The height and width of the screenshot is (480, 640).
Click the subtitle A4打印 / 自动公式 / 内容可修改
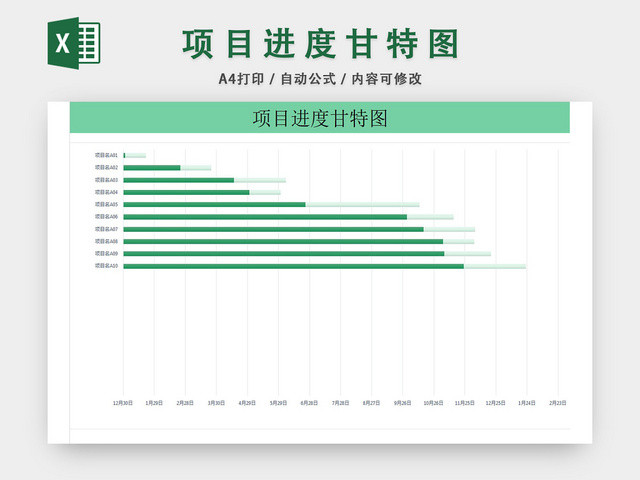click(x=320, y=79)
